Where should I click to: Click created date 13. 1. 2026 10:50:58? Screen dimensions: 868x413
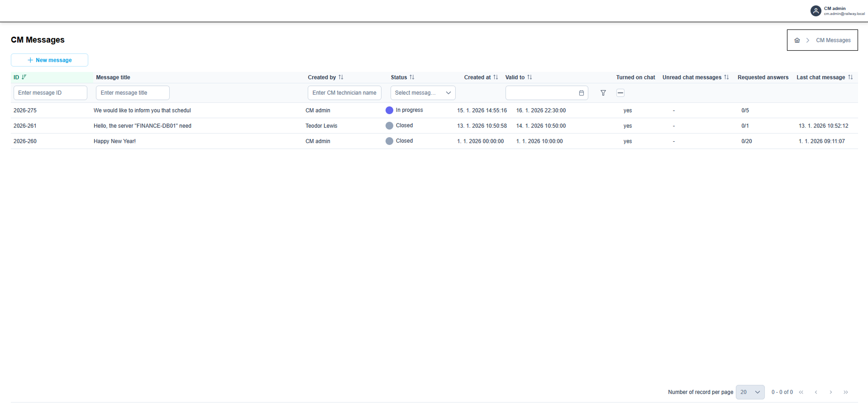[482, 126]
